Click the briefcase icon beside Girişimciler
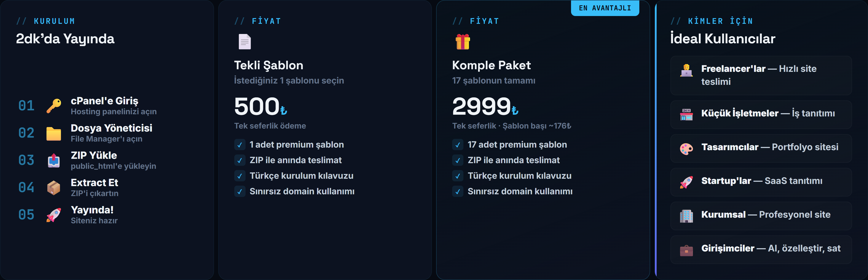 [686, 250]
